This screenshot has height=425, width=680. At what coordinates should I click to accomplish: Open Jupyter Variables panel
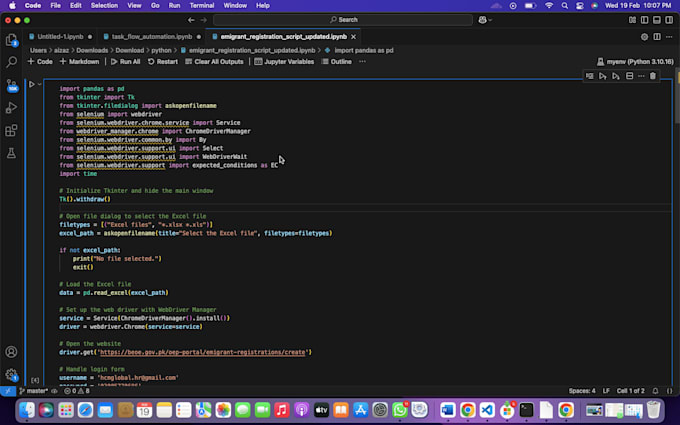(x=284, y=62)
